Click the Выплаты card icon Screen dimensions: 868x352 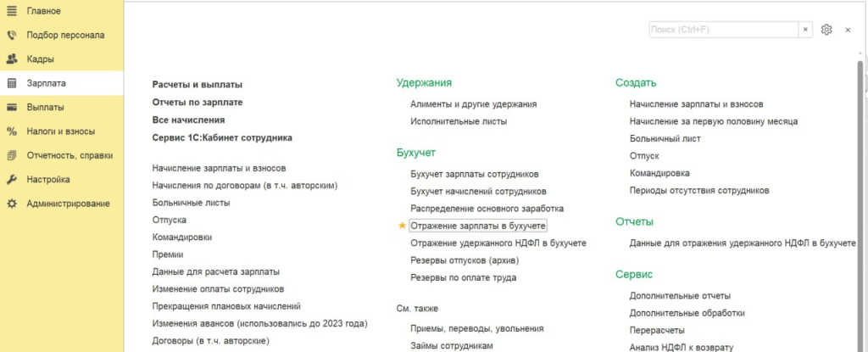pos(12,108)
